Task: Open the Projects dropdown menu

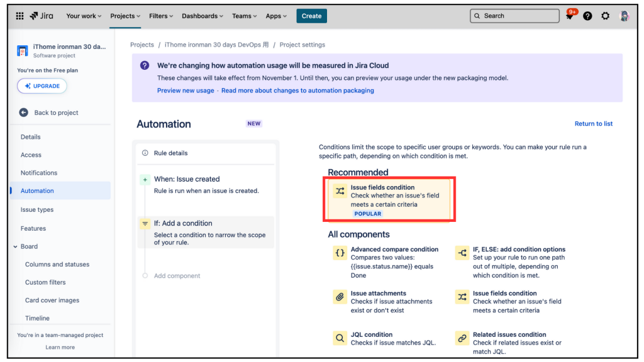Action: coord(125,16)
